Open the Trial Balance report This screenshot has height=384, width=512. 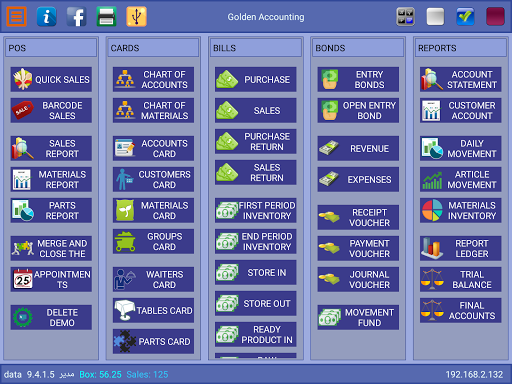pos(460,279)
